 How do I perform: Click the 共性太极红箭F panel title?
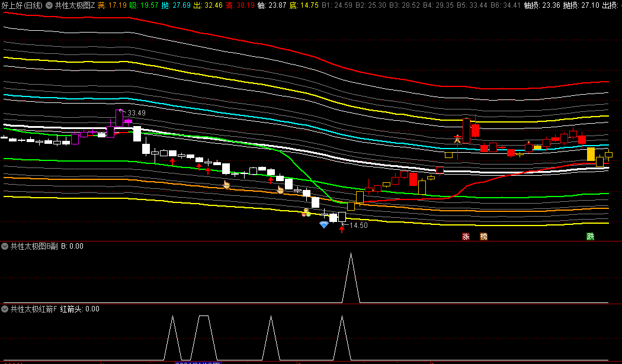34,309
